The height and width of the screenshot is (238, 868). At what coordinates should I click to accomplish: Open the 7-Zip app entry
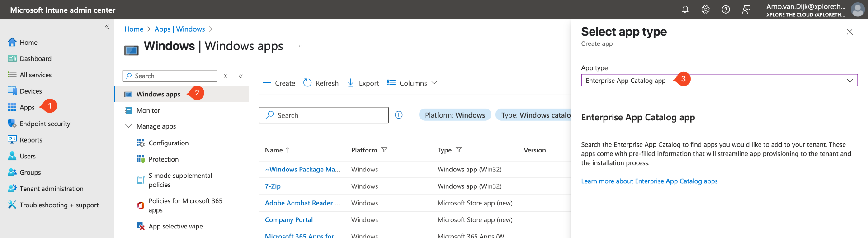[273, 186]
